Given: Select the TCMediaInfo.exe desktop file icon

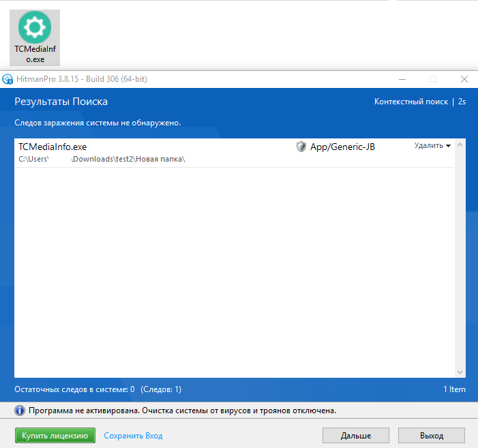Looking at the screenshot, I should click(35, 38).
